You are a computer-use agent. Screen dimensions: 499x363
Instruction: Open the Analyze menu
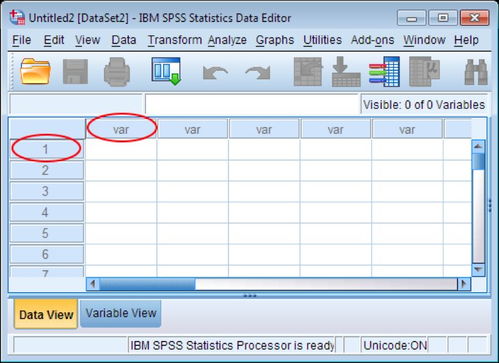(227, 40)
